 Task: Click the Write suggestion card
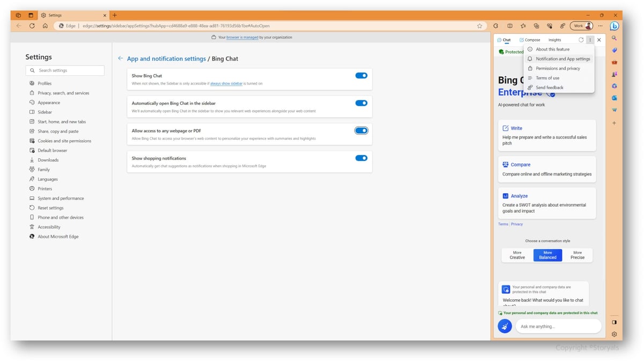pos(547,135)
